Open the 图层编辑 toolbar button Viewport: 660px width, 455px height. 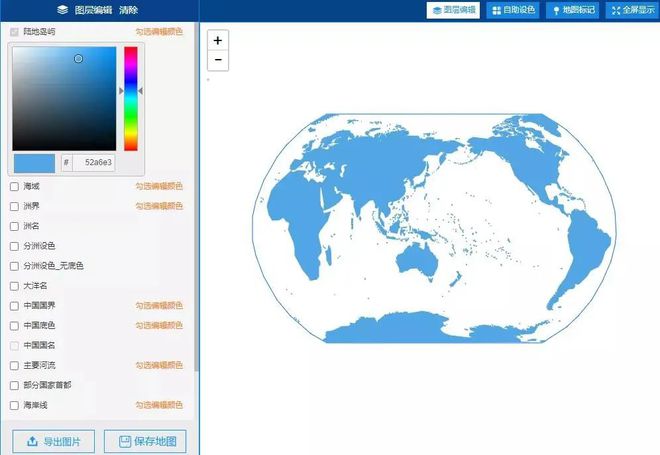(x=453, y=10)
